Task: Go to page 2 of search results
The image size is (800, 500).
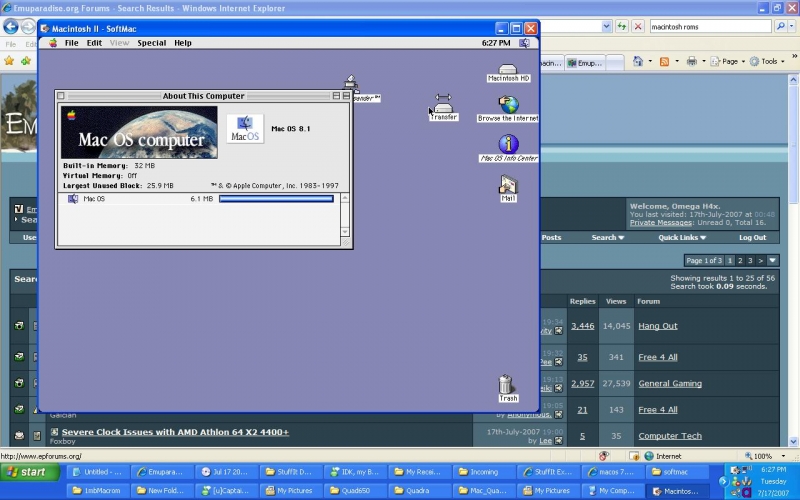Action: coord(740,260)
